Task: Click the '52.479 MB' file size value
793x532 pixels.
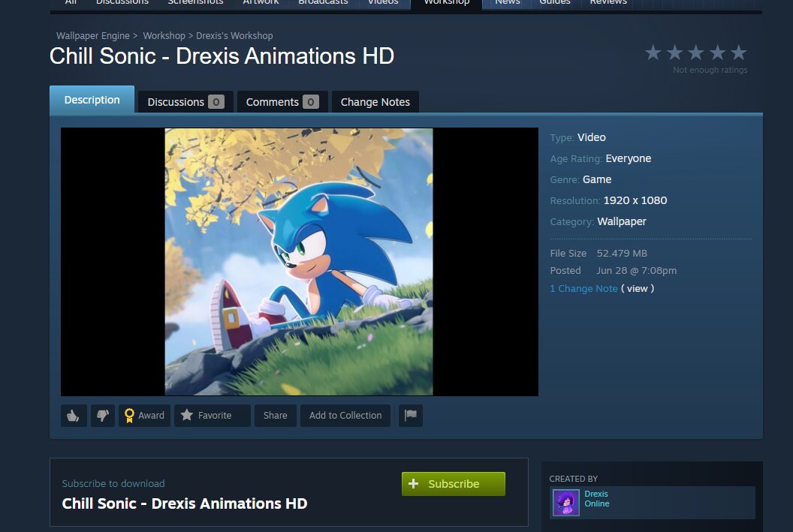Action: tap(622, 253)
